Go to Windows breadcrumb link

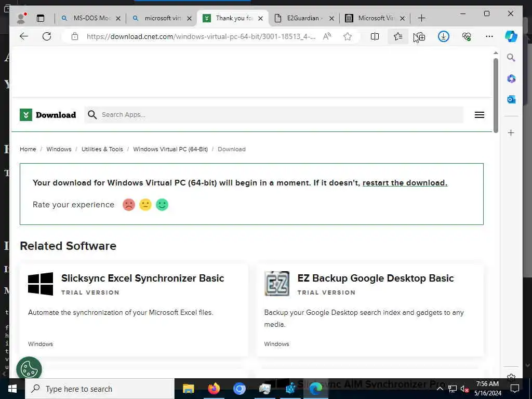(x=59, y=149)
